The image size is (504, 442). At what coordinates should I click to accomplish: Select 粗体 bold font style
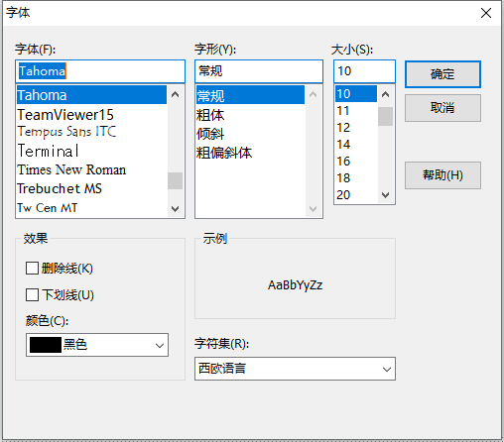210,115
